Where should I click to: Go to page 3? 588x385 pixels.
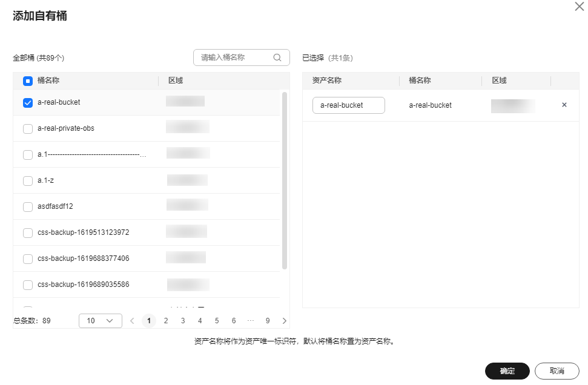pos(183,321)
